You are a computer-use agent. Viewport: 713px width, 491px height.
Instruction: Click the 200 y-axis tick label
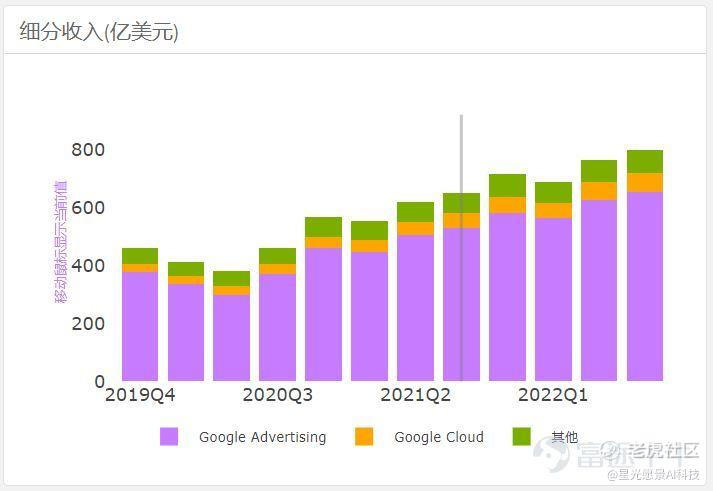tap(88, 324)
